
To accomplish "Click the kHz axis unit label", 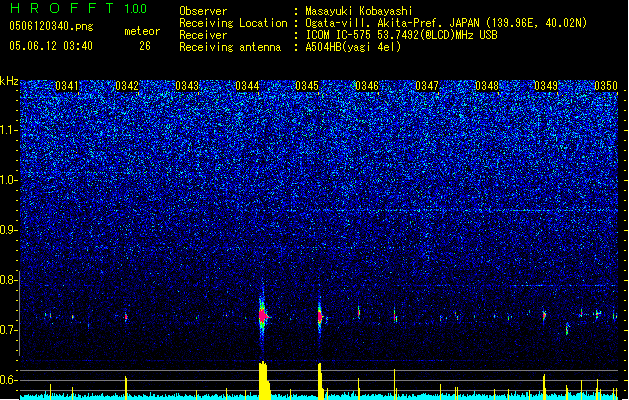I will click(x=9, y=81).
